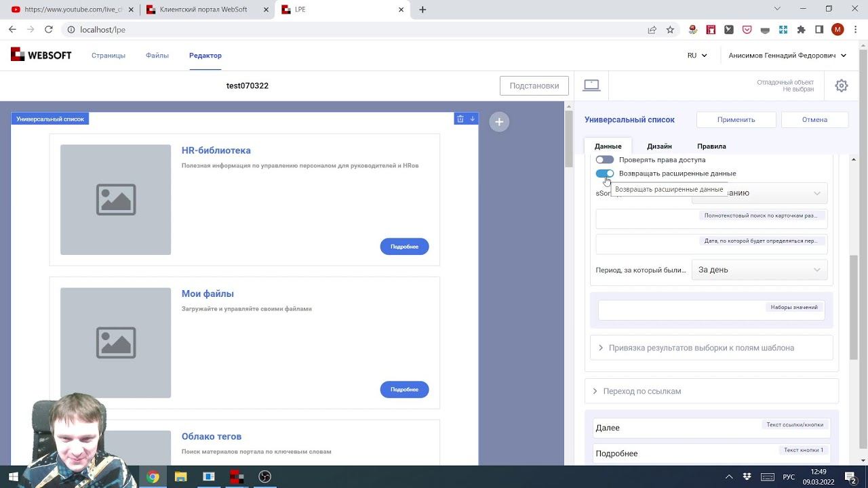The height and width of the screenshot is (488, 868).
Task: Open Chrome three-dot menu
Action: pyautogui.click(x=856, y=29)
